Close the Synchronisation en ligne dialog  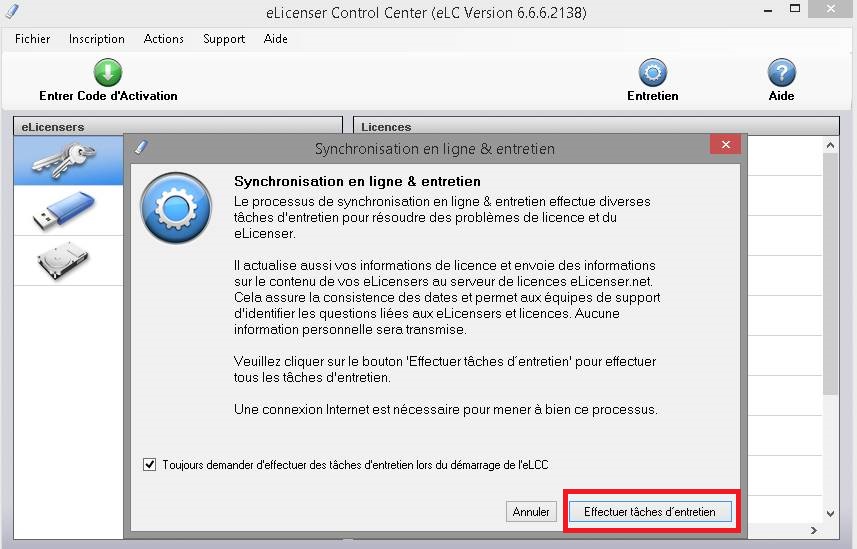pyautogui.click(x=725, y=144)
